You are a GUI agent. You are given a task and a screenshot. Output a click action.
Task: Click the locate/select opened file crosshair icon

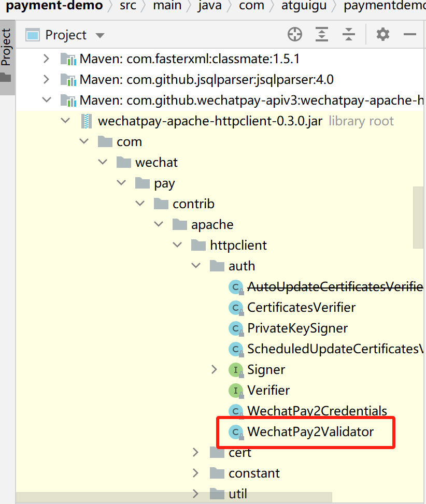295,34
